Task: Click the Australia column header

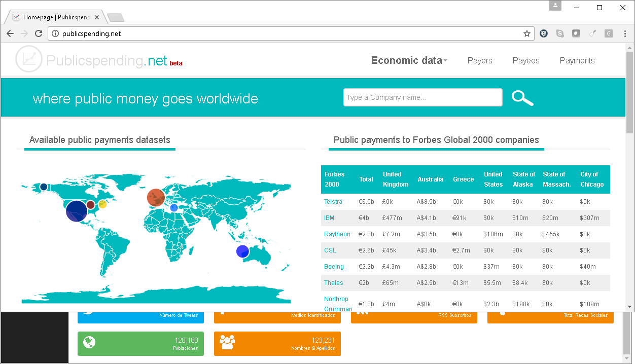Action: point(431,179)
